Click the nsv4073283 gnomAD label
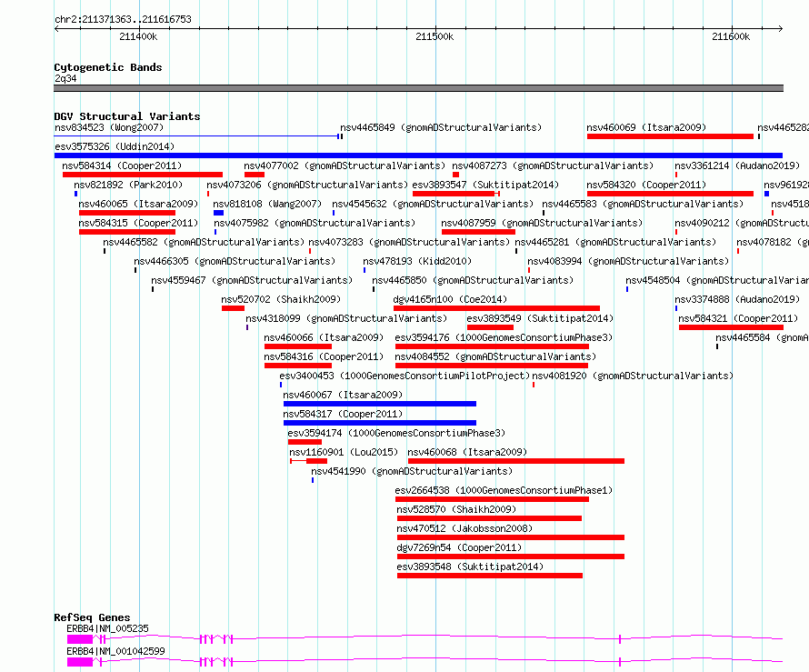 (409, 242)
